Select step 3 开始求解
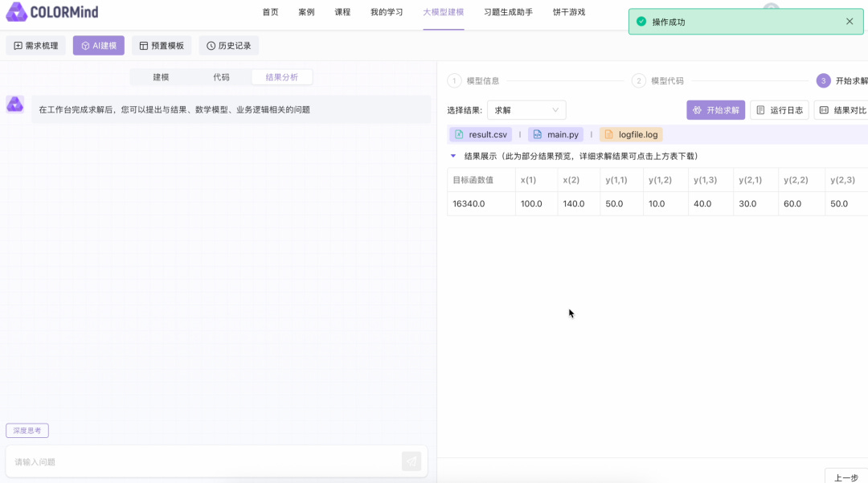 pos(842,81)
